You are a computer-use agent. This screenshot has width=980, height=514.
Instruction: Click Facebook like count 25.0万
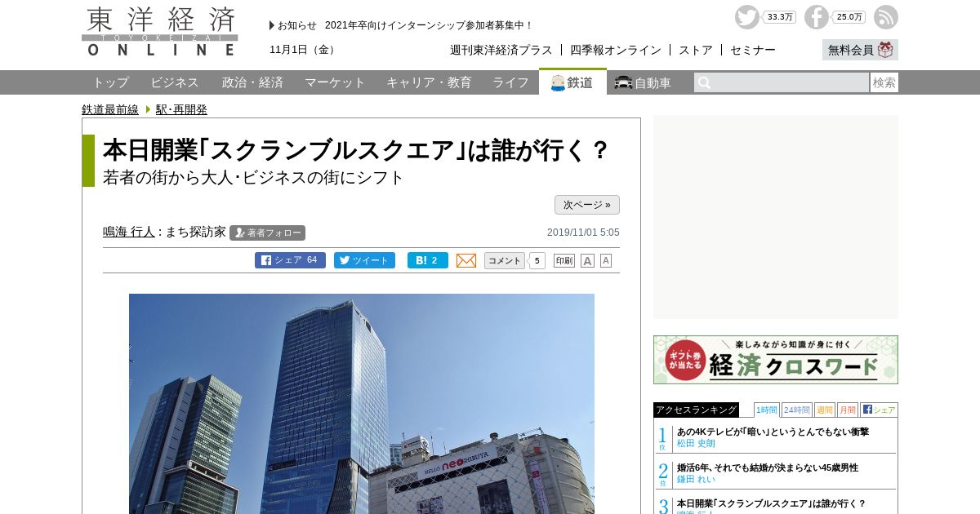[x=849, y=17]
